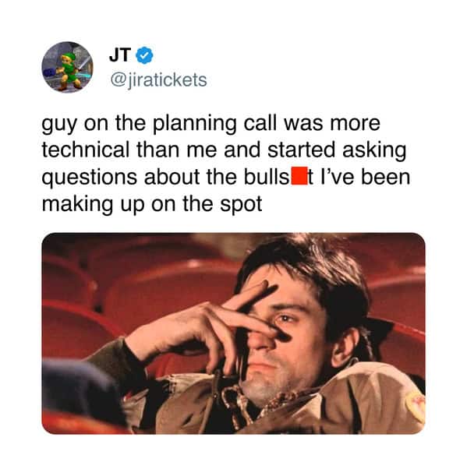Click the shoulder patch on the man's jacket
This screenshot has height=476, width=467.
(x=416, y=404)
